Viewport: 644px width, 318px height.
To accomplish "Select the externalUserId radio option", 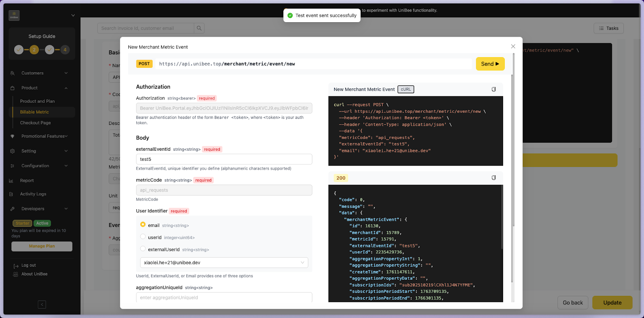I will pyautogui.click(x=143, y=249).
